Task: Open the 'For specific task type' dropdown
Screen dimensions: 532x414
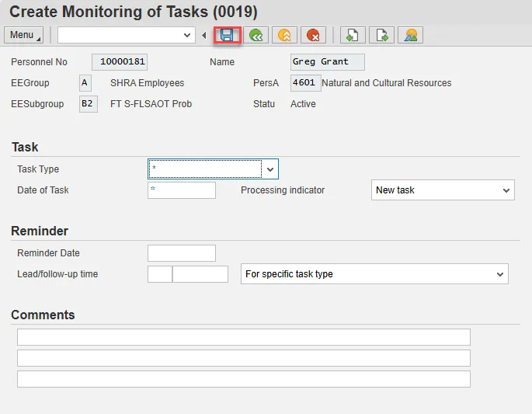Action: (x=499, y=274)
